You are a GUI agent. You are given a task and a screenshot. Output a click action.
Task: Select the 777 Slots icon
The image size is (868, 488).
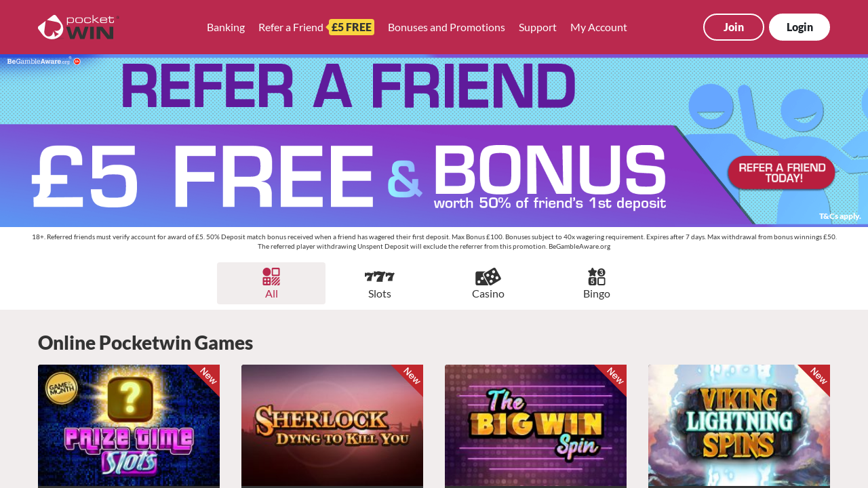[x=380, y=277]
